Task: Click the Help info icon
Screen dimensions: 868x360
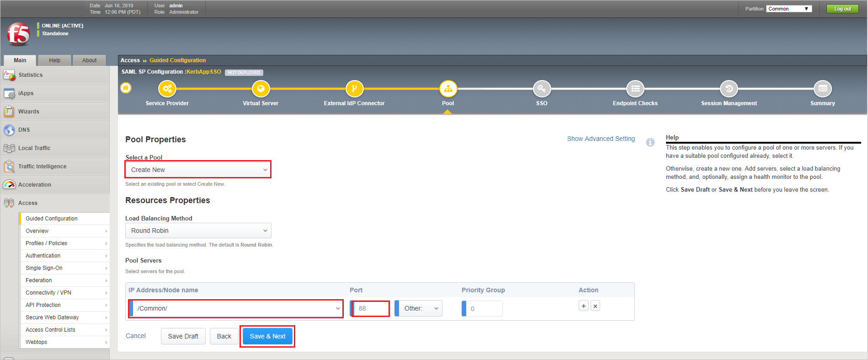Action: coord(650,142)
